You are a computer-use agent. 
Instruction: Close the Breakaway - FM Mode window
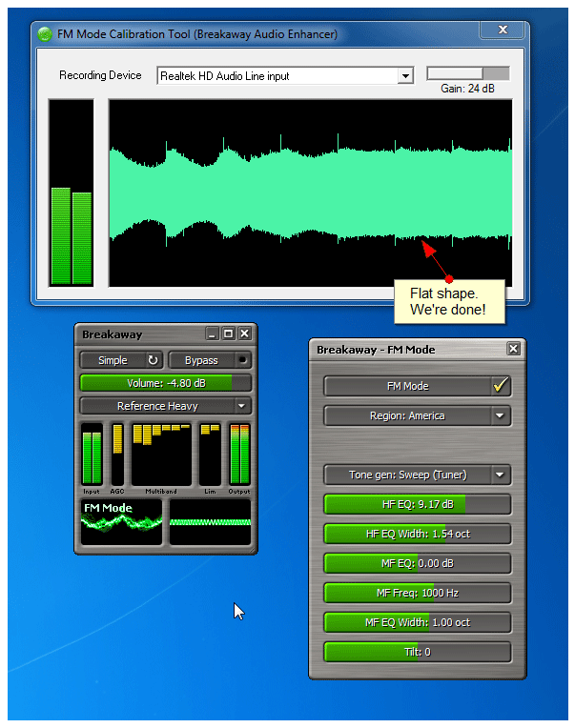(513, 349)
